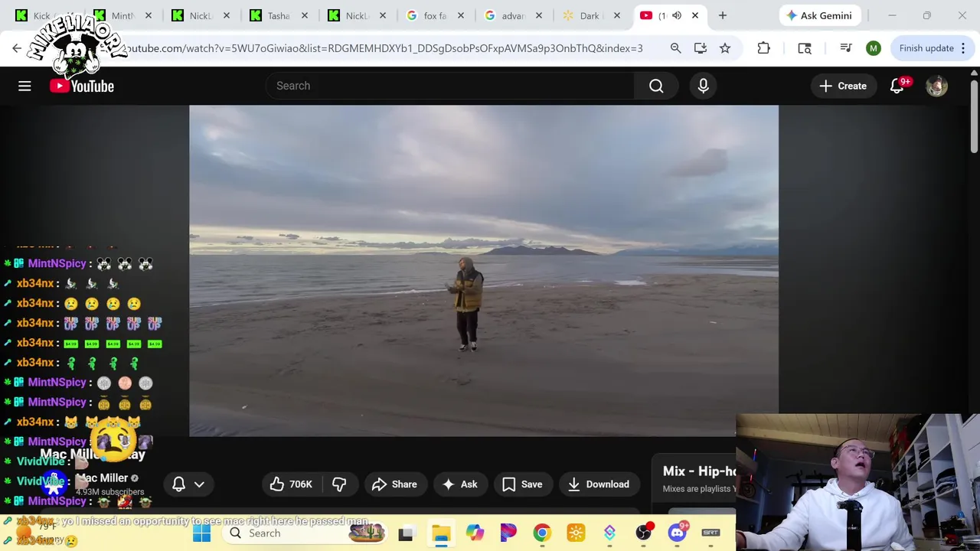Bookmark this page with the star icon
The image size is (980, 551).
click(x=724, y=48)
